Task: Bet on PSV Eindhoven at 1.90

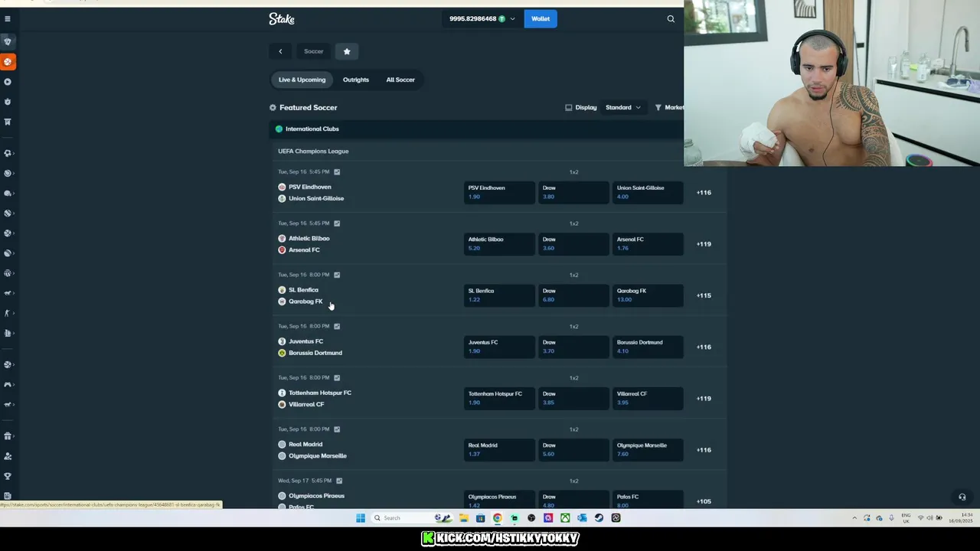Action: (499, 193)
